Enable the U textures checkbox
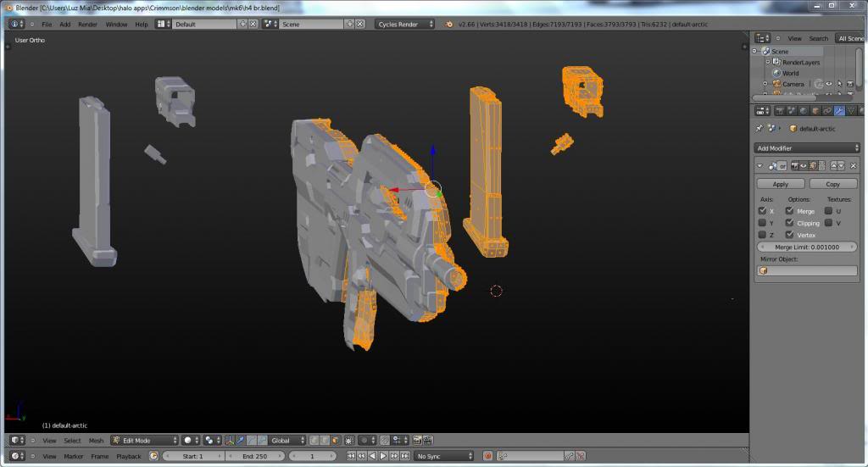Image resolution: width=868 pixels, height=467 pixels. point(829,211)
